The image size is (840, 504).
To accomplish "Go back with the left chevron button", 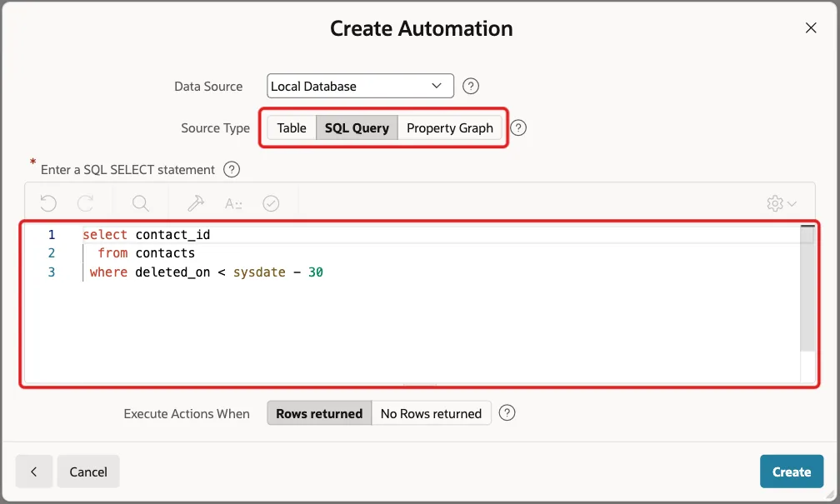I will 33,472.
